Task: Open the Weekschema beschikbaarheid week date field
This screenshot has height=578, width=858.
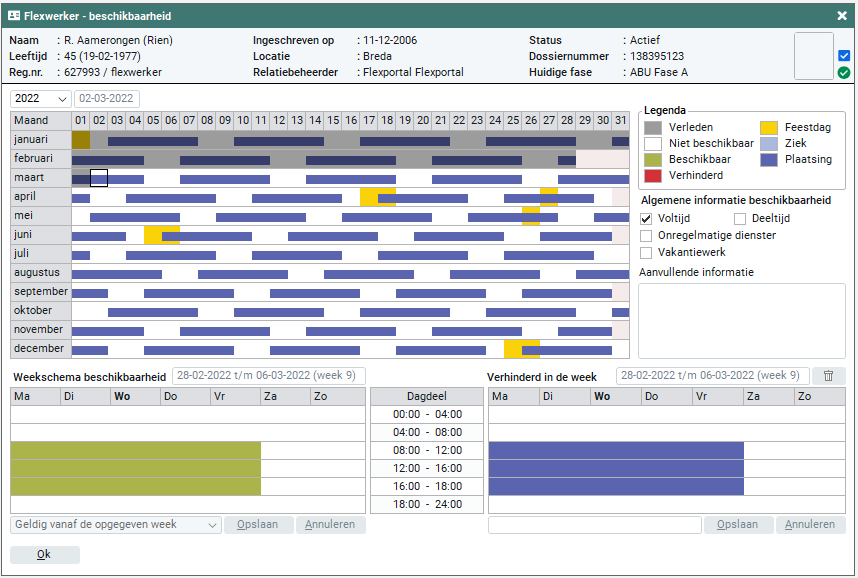Action: [268, 376]
